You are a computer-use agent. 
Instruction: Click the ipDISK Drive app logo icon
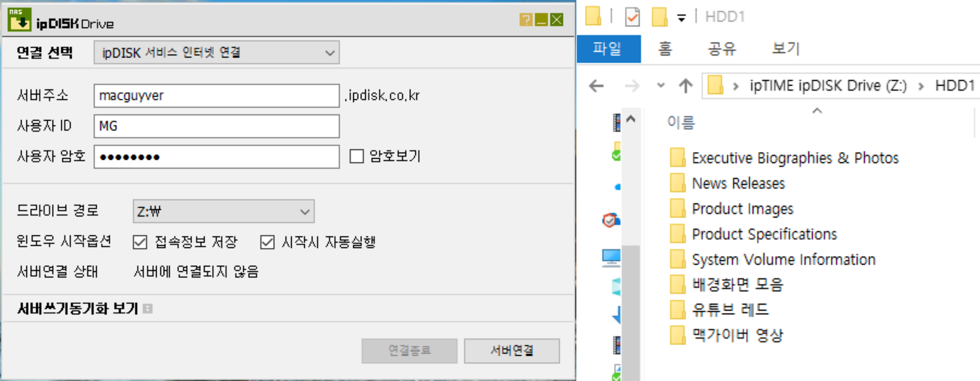tap(20, 19)
